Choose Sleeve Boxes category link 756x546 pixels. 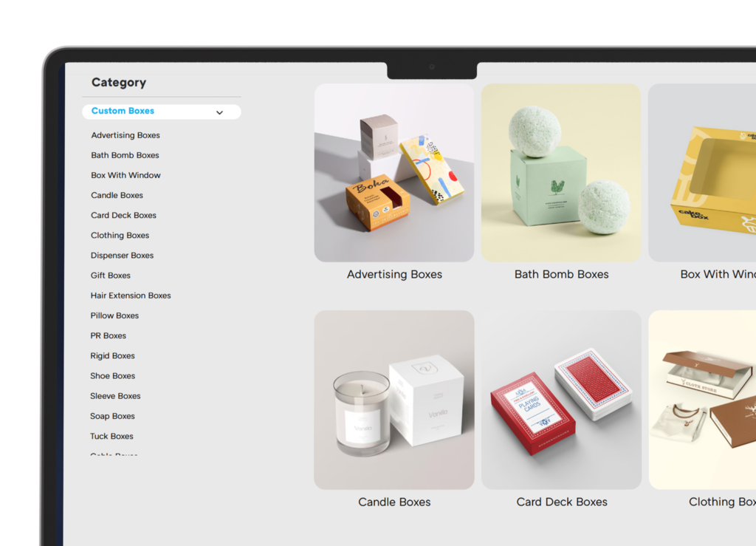point(115,396)
